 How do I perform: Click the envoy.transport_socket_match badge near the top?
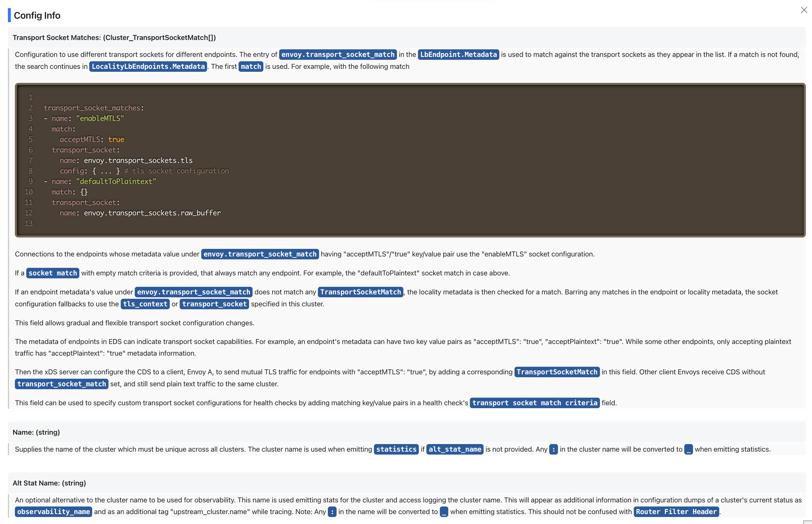(337, 55)
